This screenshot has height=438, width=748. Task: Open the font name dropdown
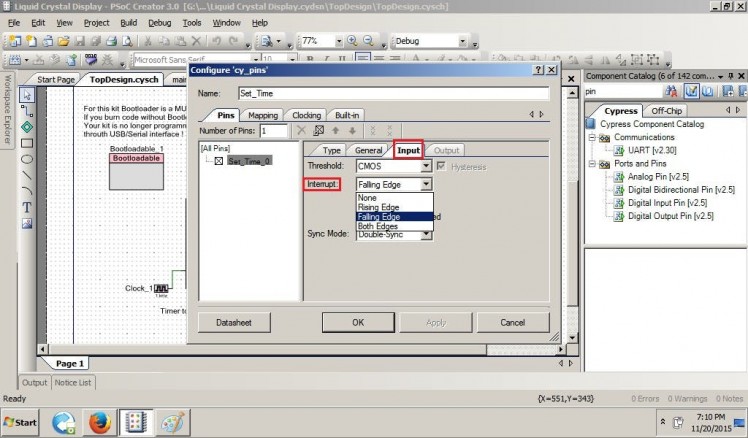pyautogui.click(x=256, y=60)
